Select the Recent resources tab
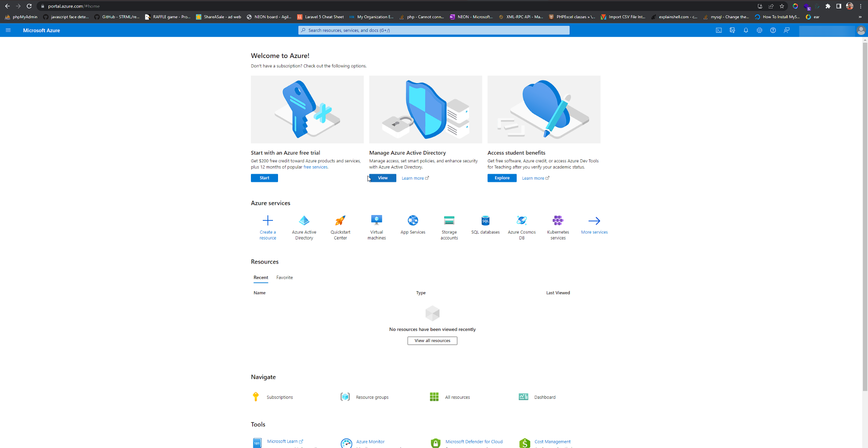The width and height of the screenshot is (868, 448). click(261, 278)
